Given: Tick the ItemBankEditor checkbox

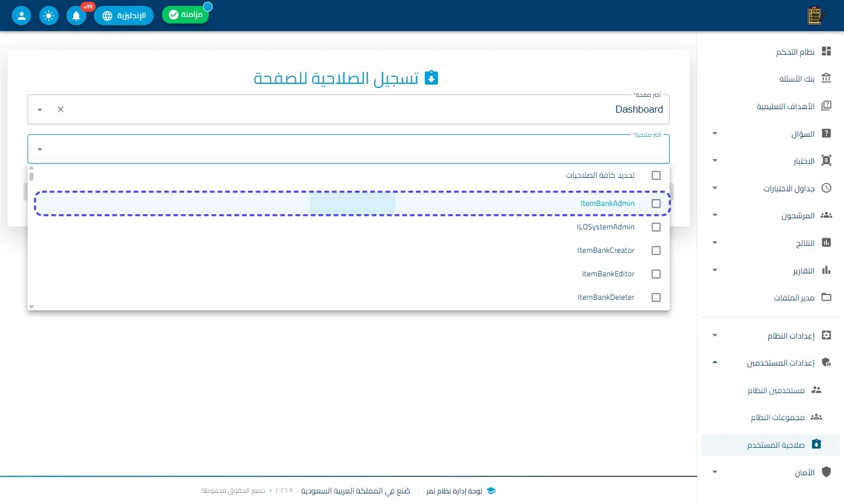Looking at the screenshot, I should [656, 274].
